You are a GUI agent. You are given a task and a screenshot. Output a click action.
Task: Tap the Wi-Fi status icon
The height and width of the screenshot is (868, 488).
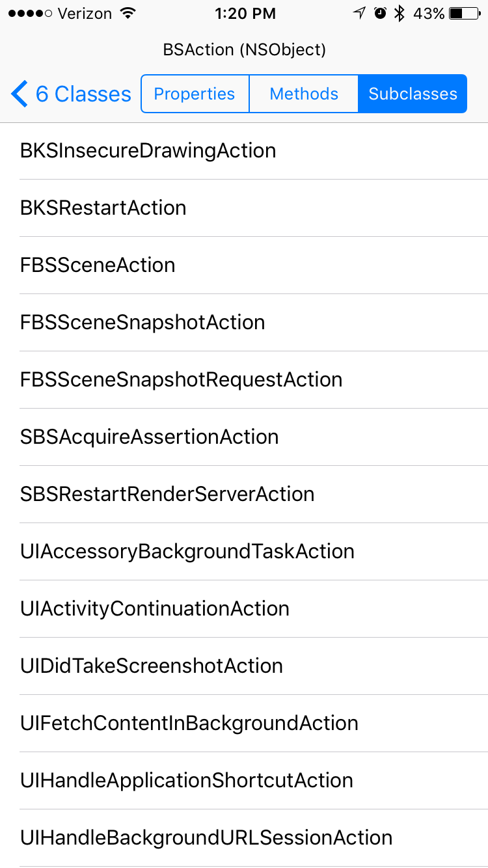(128, 13)
